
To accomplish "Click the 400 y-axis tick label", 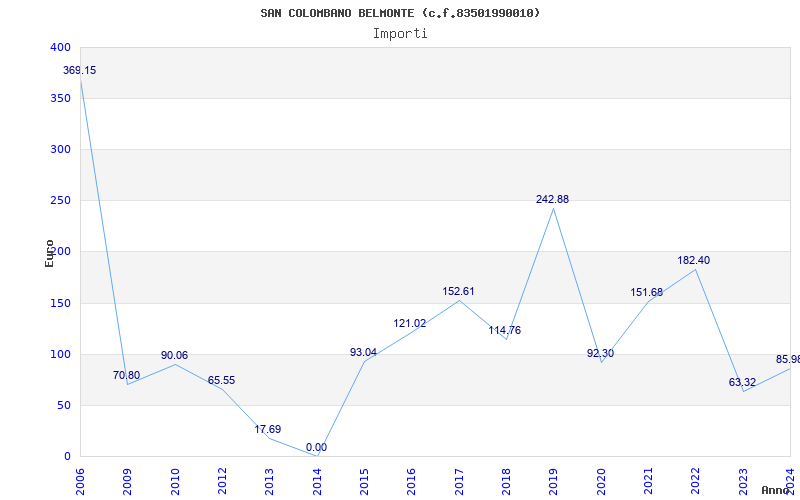I will click(x=60, y=47).
